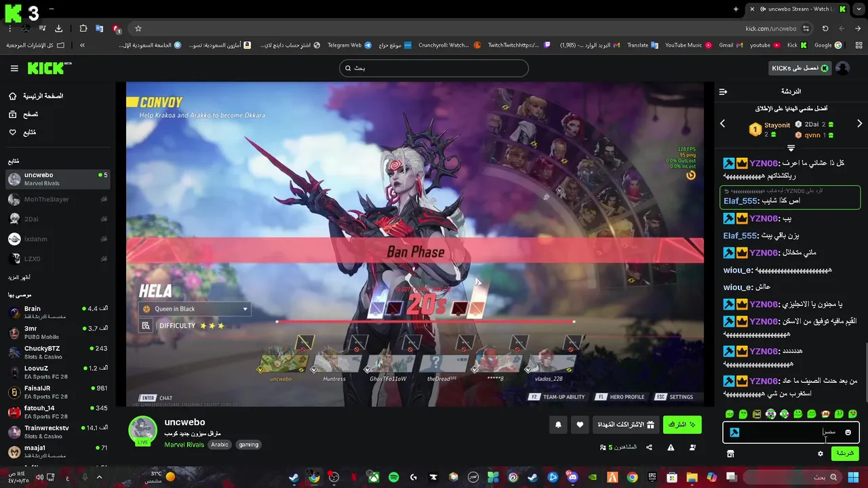
Task: Click the share stream icon
Action: point(649,447)
